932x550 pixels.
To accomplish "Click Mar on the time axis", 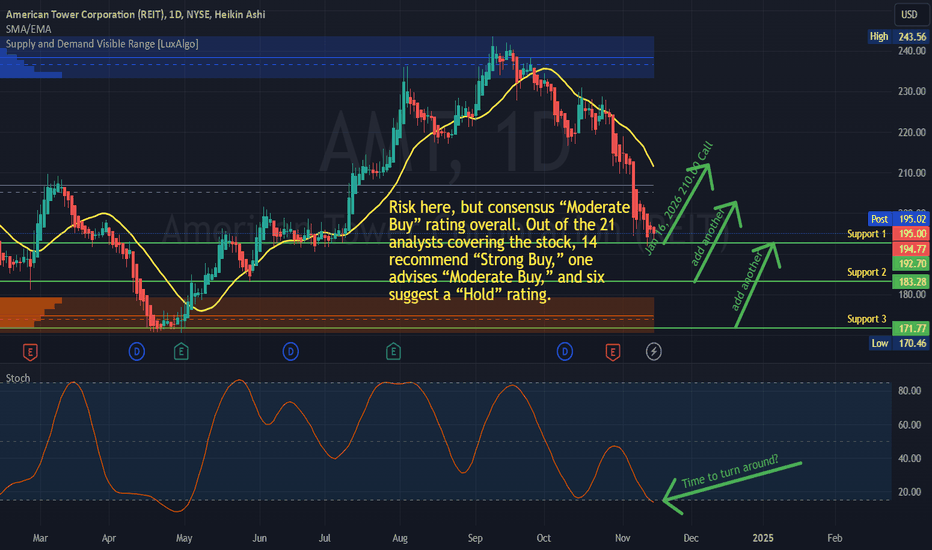I will tap(40, 538).
